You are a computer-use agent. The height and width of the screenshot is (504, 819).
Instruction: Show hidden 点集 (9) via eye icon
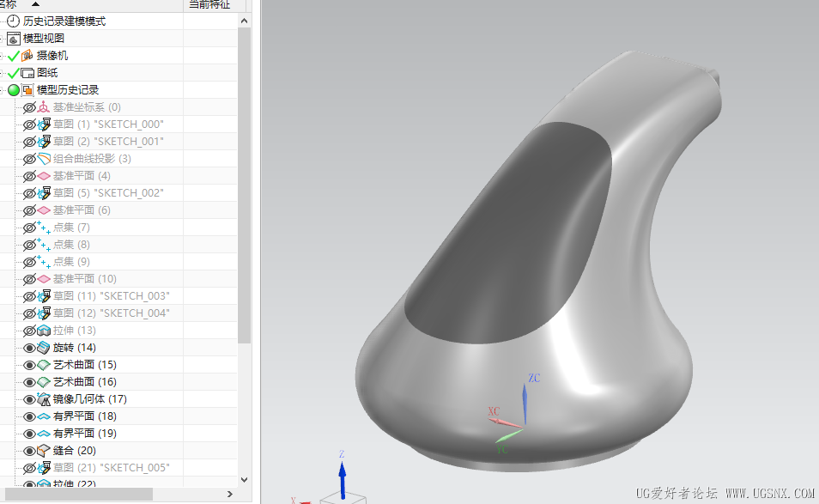point(30,262)
